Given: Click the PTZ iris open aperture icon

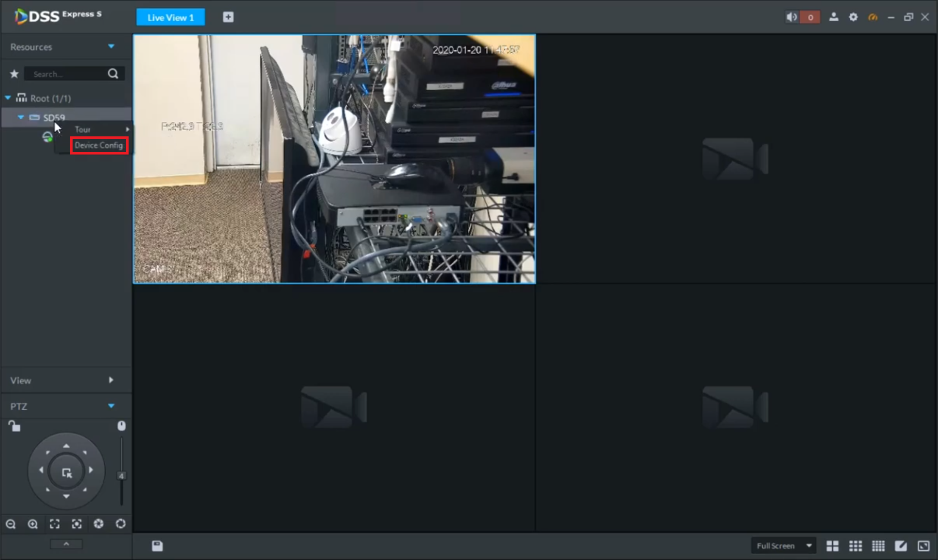Looking at the screenshot, I should [x=121, y=524].
